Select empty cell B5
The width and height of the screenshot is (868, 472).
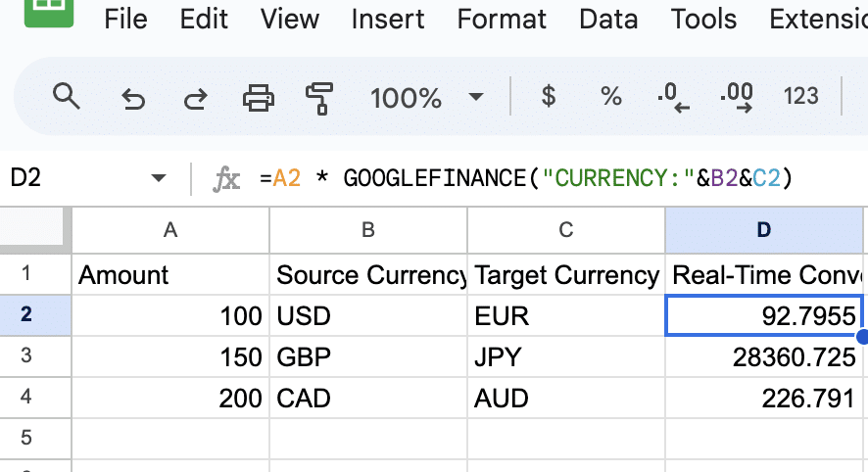(x=368, y=439)
